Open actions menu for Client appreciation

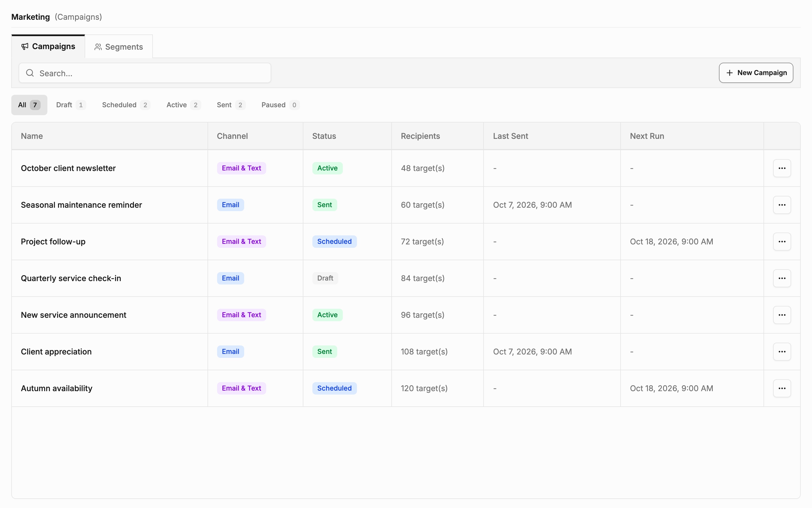click(782, 351)
